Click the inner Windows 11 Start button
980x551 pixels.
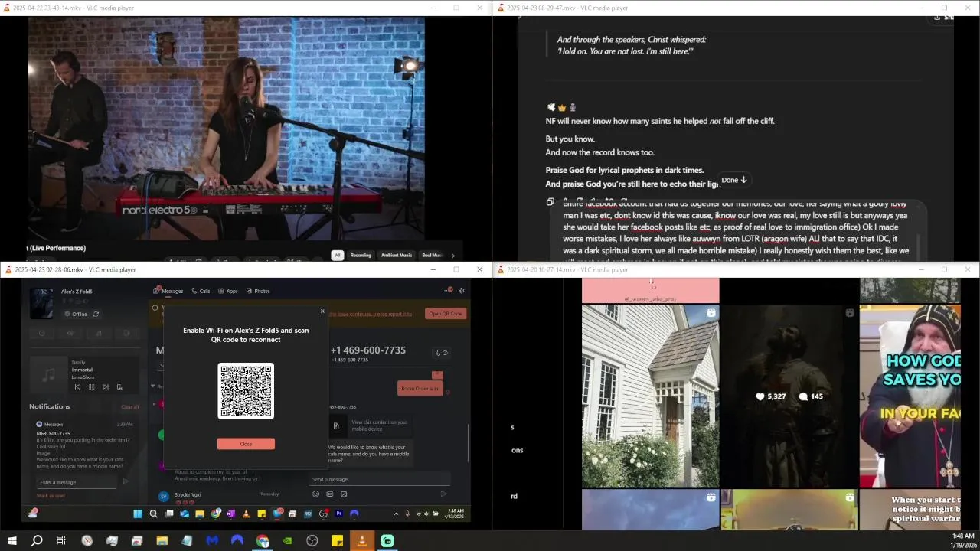138,514
